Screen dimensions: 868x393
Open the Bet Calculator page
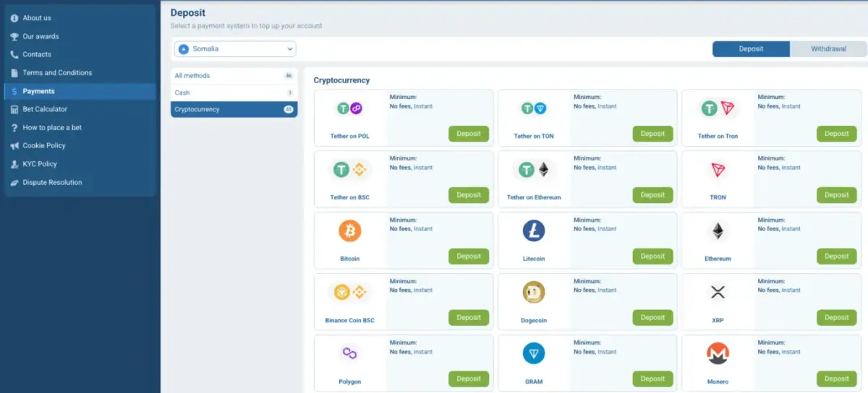pos(80,109)
